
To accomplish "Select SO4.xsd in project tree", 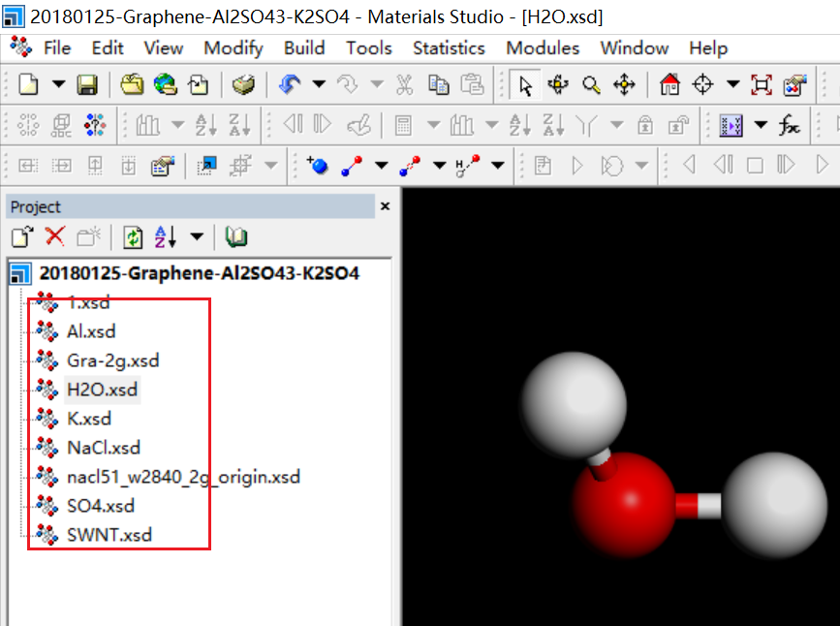I will (101, 506).
